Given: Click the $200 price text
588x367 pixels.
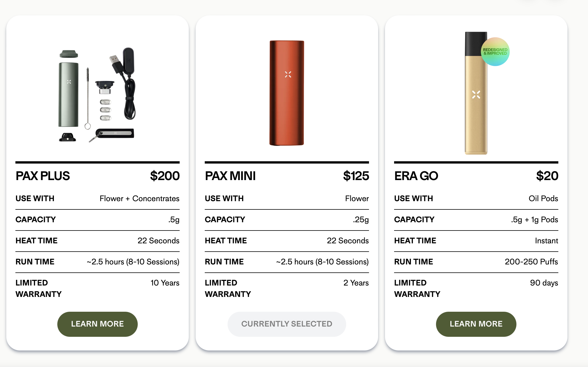Looking at the screenshot, I should pyautogui.click(x=165, y=176).
